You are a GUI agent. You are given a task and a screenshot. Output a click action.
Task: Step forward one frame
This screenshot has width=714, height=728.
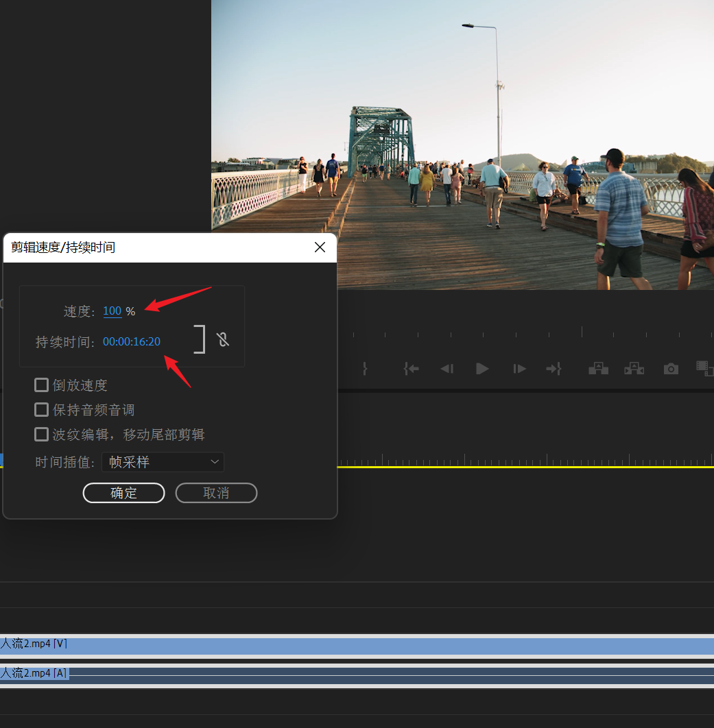519,369
